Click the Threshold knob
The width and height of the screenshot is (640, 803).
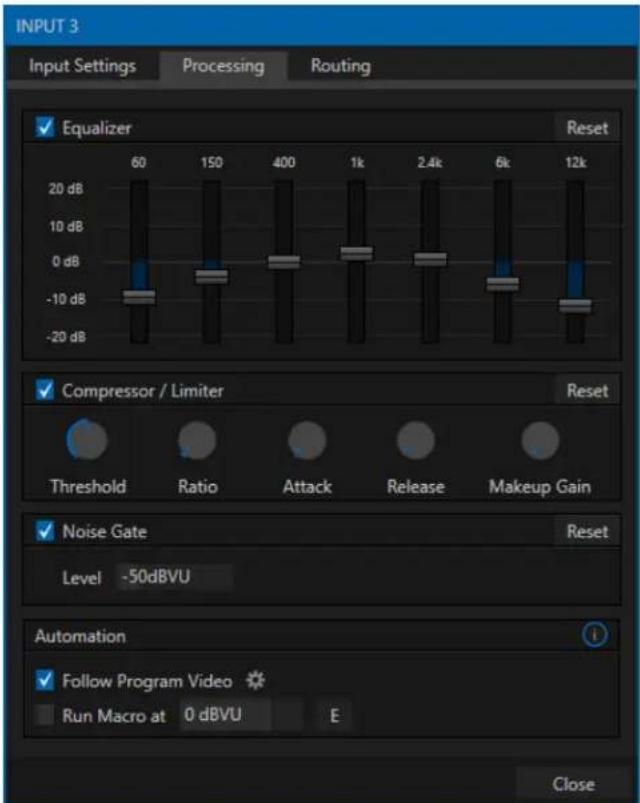pyautogui.click(x=87, y=439)
